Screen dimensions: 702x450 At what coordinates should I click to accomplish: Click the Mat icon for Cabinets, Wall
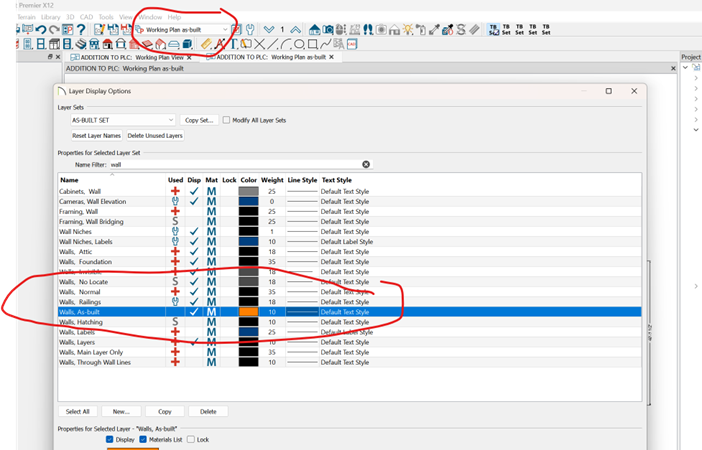point(211,190)
